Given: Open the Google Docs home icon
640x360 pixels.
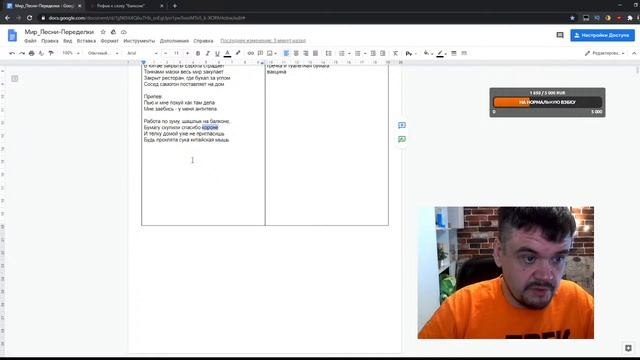Looking at the screenshot, I should click(12, 36).
